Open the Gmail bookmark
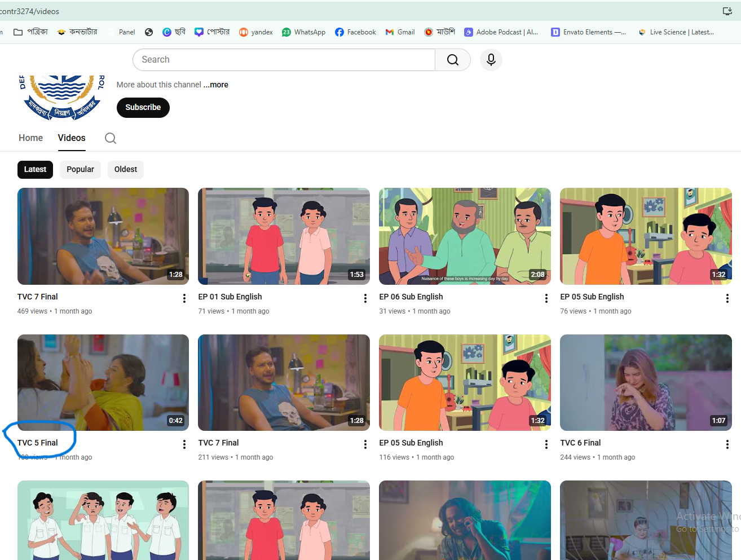This screenshot has height=560, width=741. tap(400, 32)
